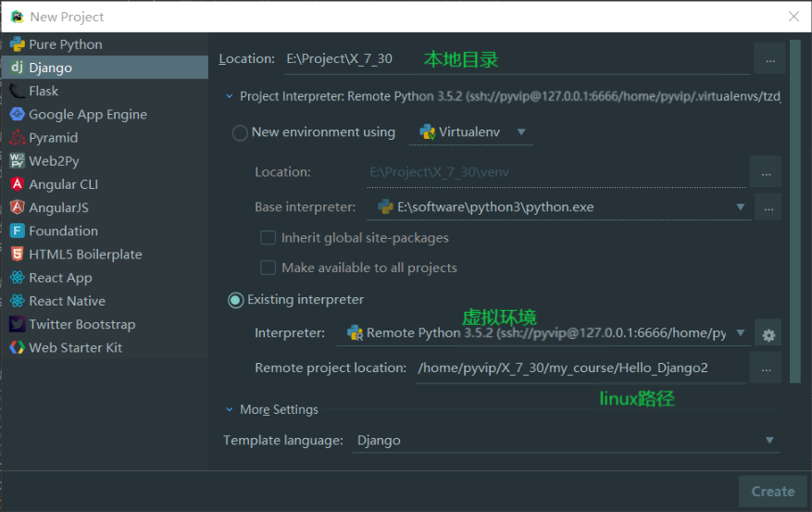The image size is (812, 512).
Task: Choose Google App Engine project type
Action: 105,115
